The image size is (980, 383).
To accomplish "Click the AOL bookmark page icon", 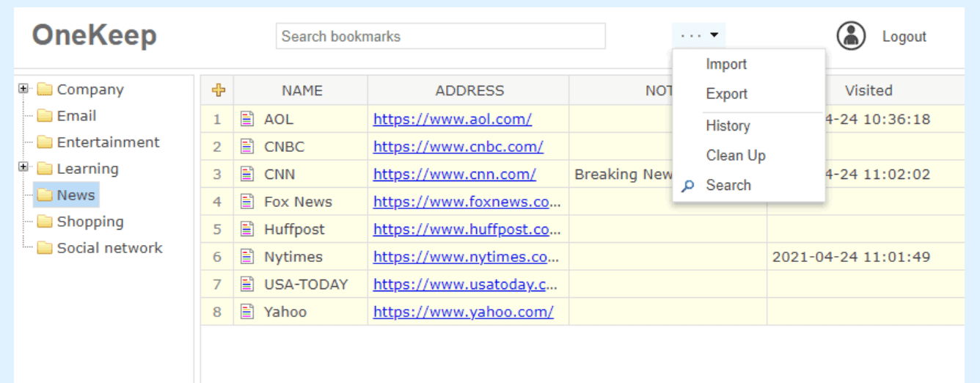I will [x=247, y=119].
